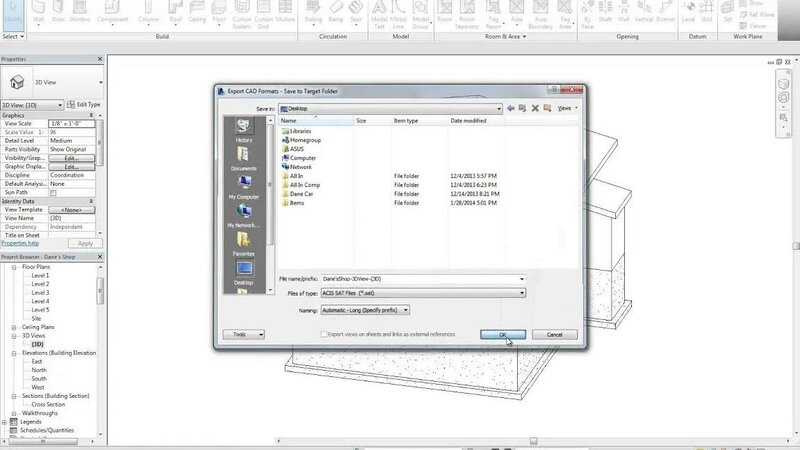The image size is (800, 450).
Task: Collapse the 3D Views tree node
Action: (14, 336)
